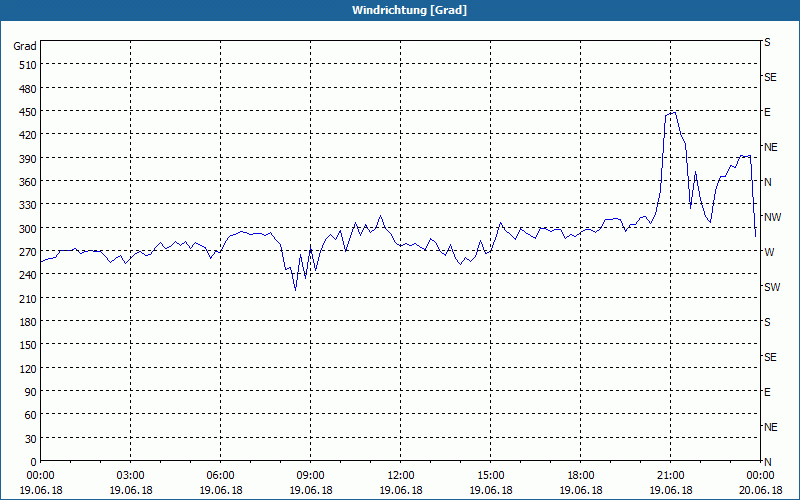The height and width of the screenshot is (500, 800).
Task: Click the 150 value on the left axis
Action: 29,345
